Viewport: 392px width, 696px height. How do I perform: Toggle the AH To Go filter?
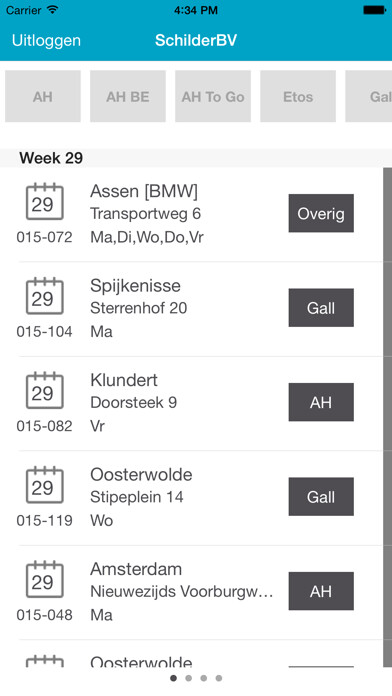[213, 96]
